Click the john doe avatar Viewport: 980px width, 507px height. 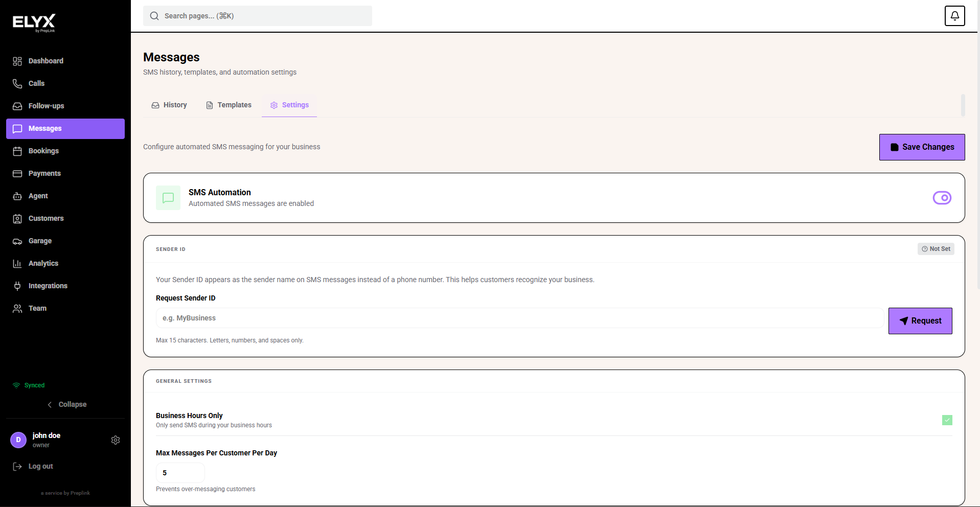18,440
